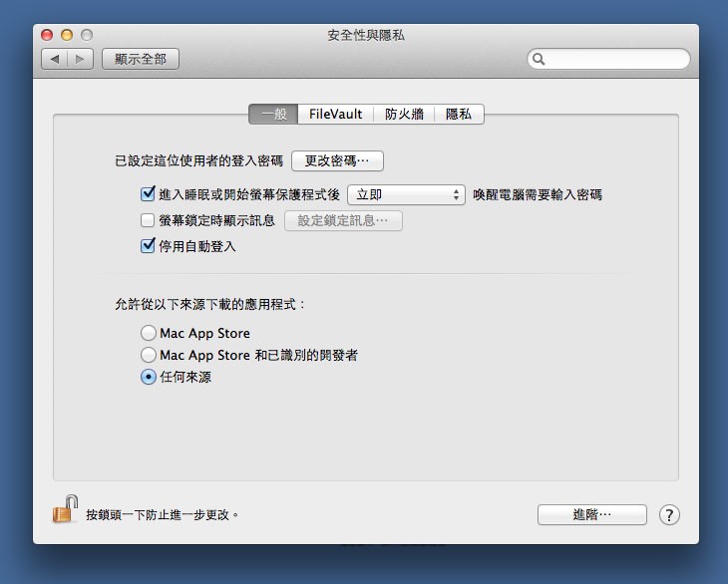The height and width of the screenshot is (584, 728).
Task: Click the 進階… button
Action: 592,515
